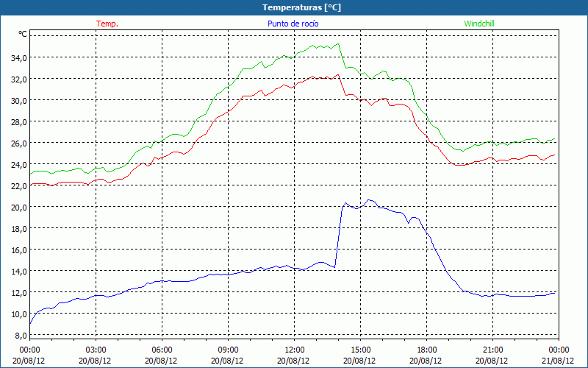The height and width of the screenshot is (368, 588).
Task: Click the 18:00 time axis label
Action: click(427, 350)
